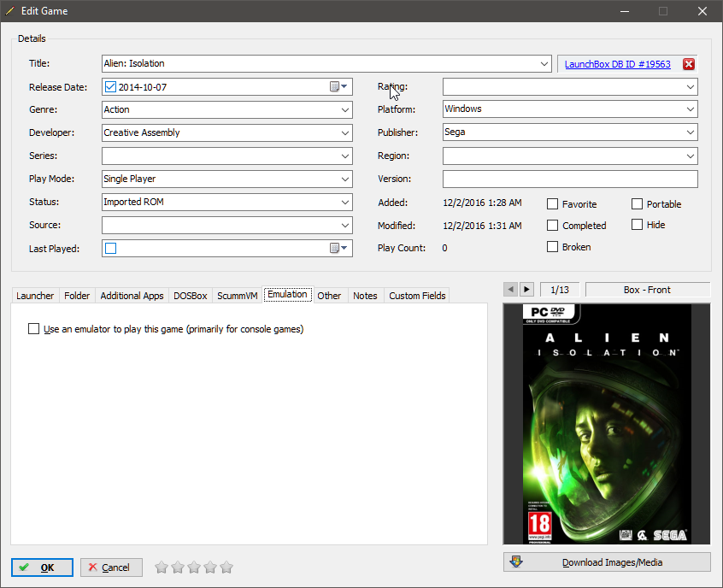Enable use an emulator to play this game
This screenshot has height=588, width=723.
click(x=33, y=329)
